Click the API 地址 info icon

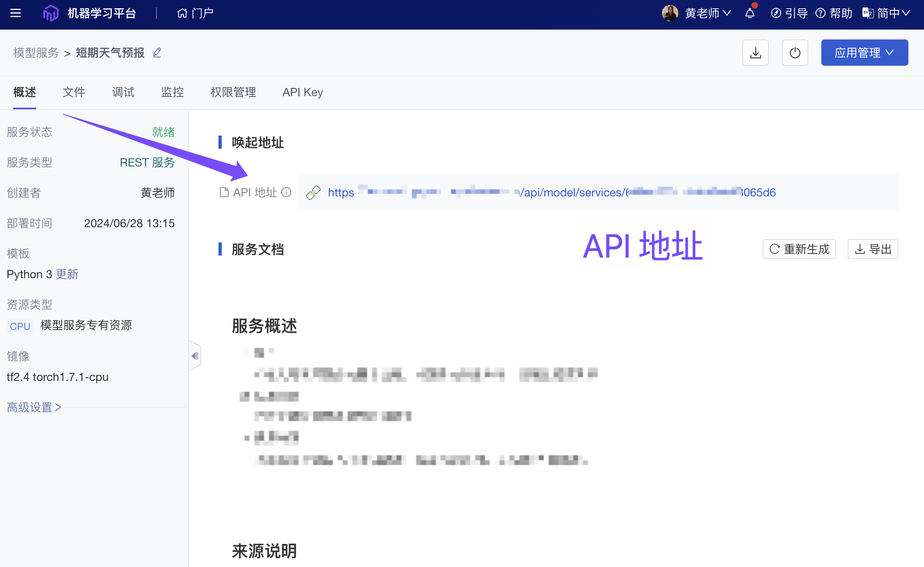[286, 192]
